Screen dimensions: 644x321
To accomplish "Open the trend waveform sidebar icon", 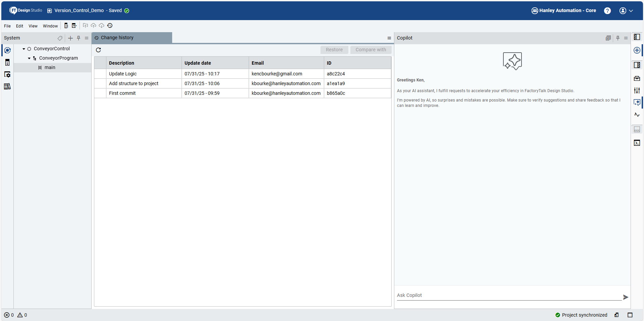I will pos(637,115).
